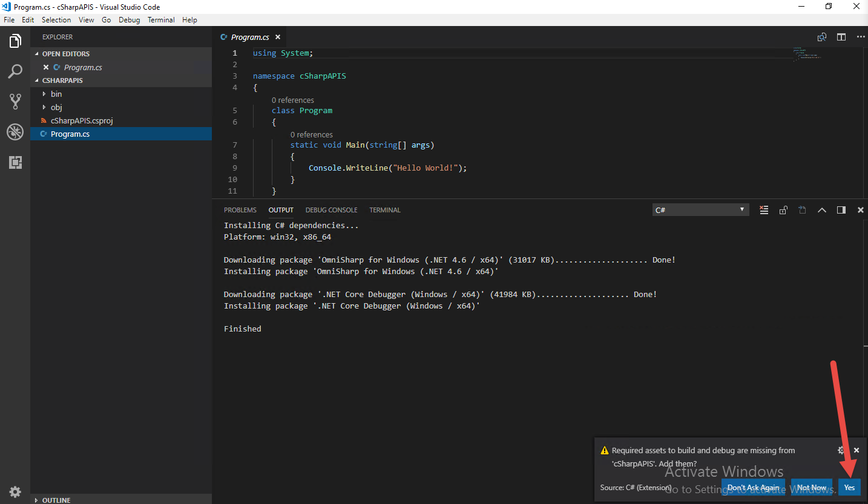Open the Debug menu

130,20
